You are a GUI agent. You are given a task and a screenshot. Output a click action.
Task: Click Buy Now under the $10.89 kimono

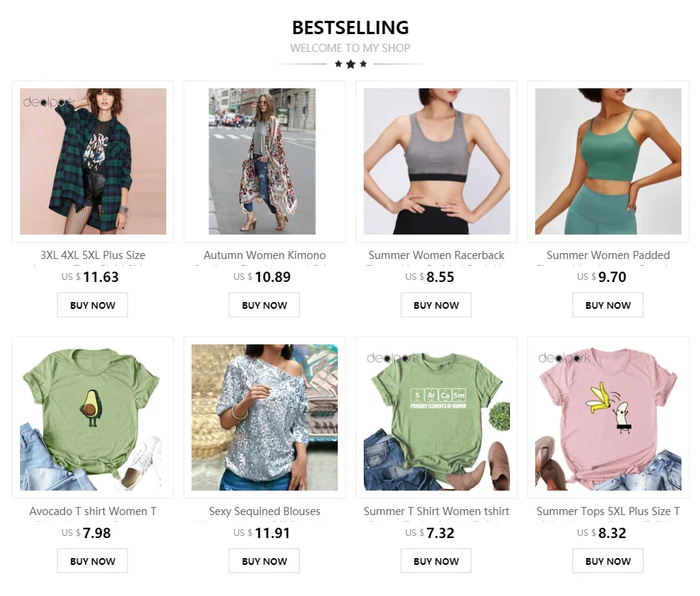tap(264, 305)
